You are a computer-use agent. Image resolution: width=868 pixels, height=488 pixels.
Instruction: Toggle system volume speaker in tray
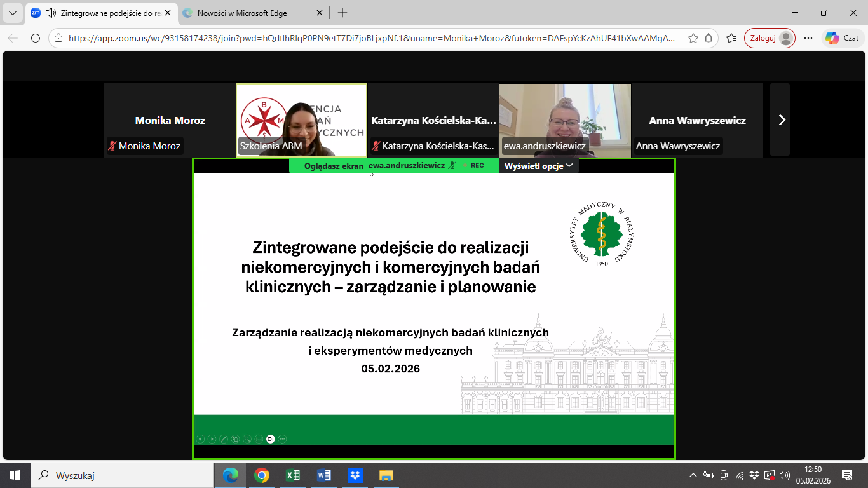[785, 475]
